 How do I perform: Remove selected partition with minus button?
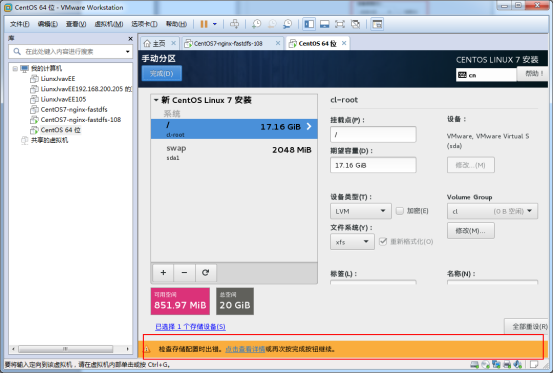(184, 273)
